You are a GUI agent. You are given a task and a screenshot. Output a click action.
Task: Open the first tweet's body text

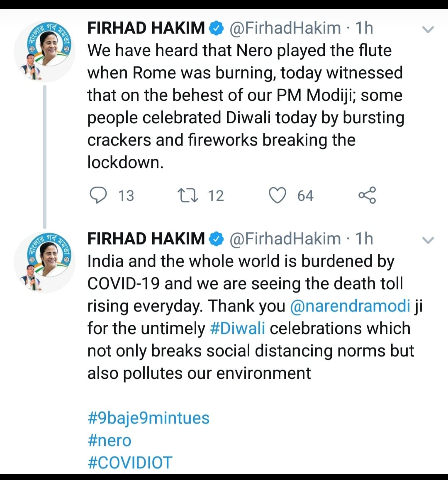click(x=245, y=106)
